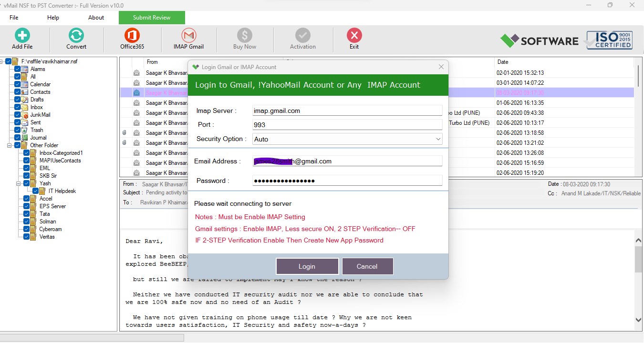The height and width of the screenshot is (343, 644).
Task: Click the Alarms folder icon
Action: pos(25,69)
